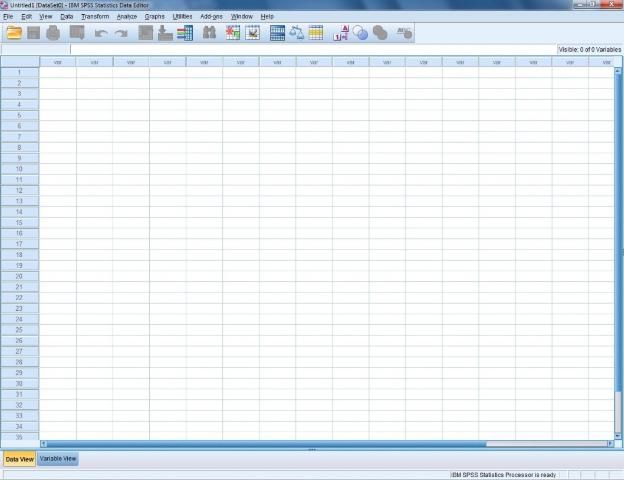Viewport: 624px width, 480px height.
Task: Click the Open data document icon
Action: pyautogui.click(x=14, y=33)
